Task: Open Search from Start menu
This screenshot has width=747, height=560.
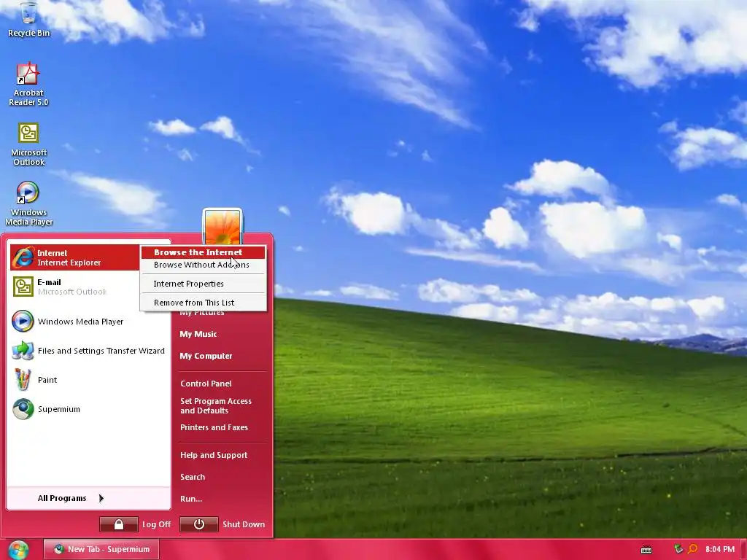Action: point(193,477)
